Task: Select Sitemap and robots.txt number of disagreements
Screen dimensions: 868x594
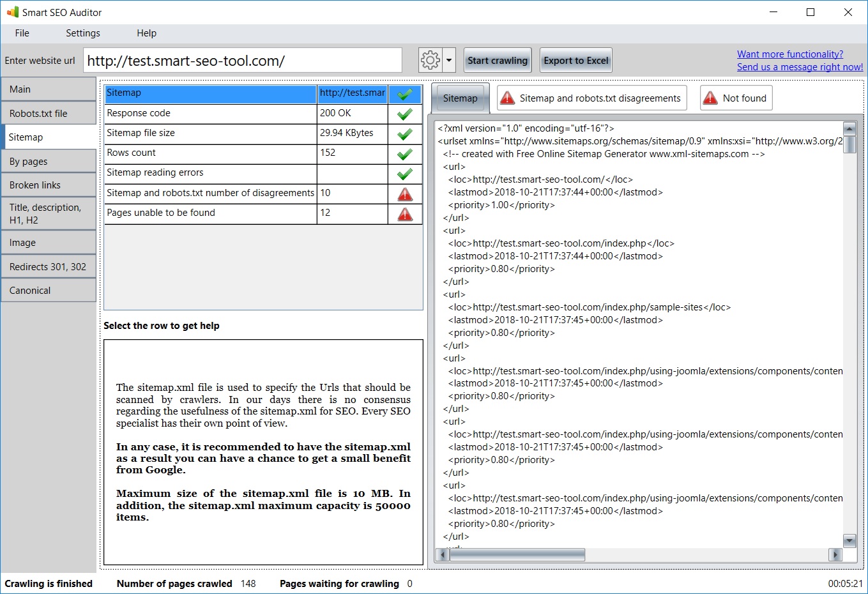Action: pyautogui.click(x=211, y=194)
